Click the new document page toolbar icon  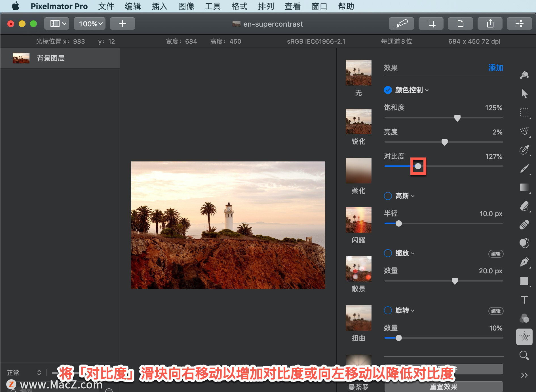click(460, 24)
